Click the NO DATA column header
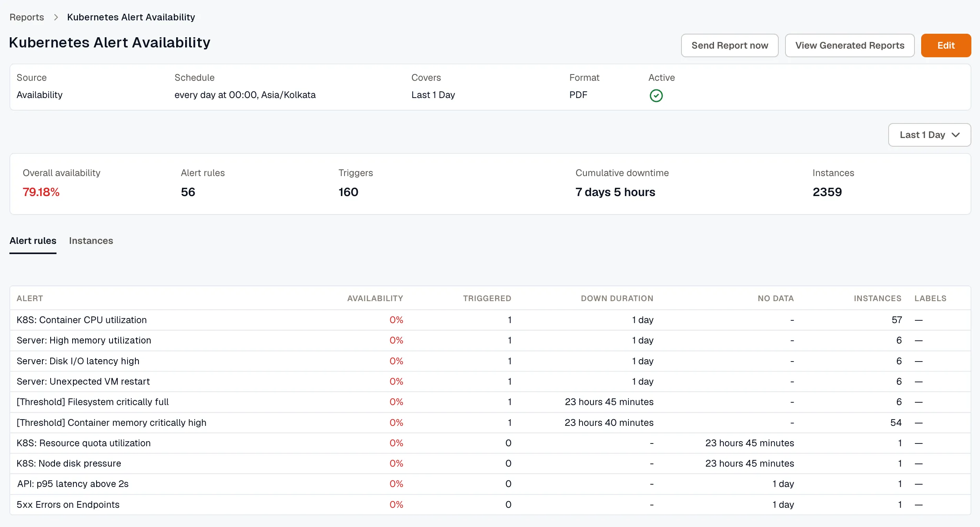The image size is (980, 527). (776, 298)
